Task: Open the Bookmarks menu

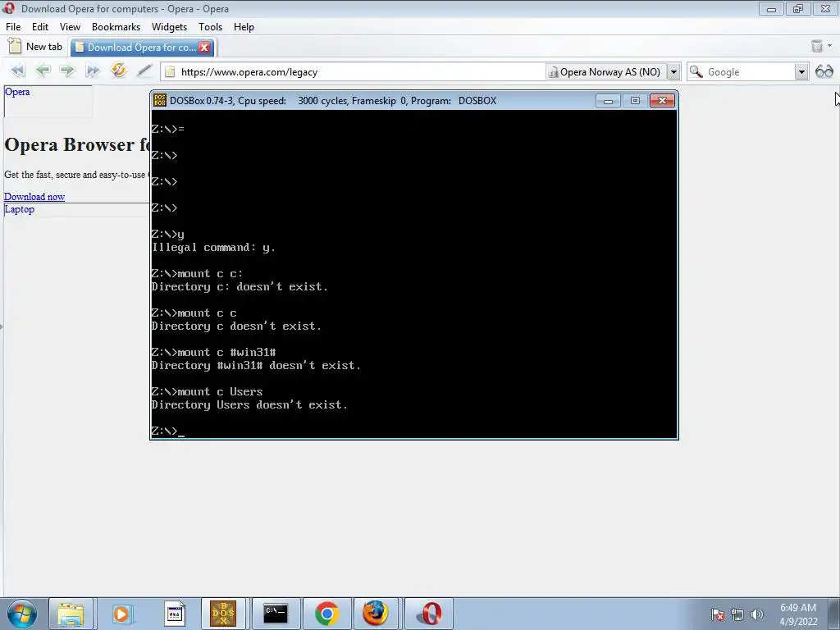Action: [x=116, y=27]
